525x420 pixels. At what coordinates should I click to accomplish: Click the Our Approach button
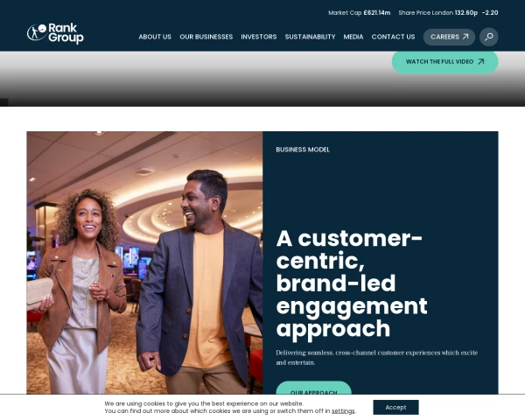click(x=314, y=388)
